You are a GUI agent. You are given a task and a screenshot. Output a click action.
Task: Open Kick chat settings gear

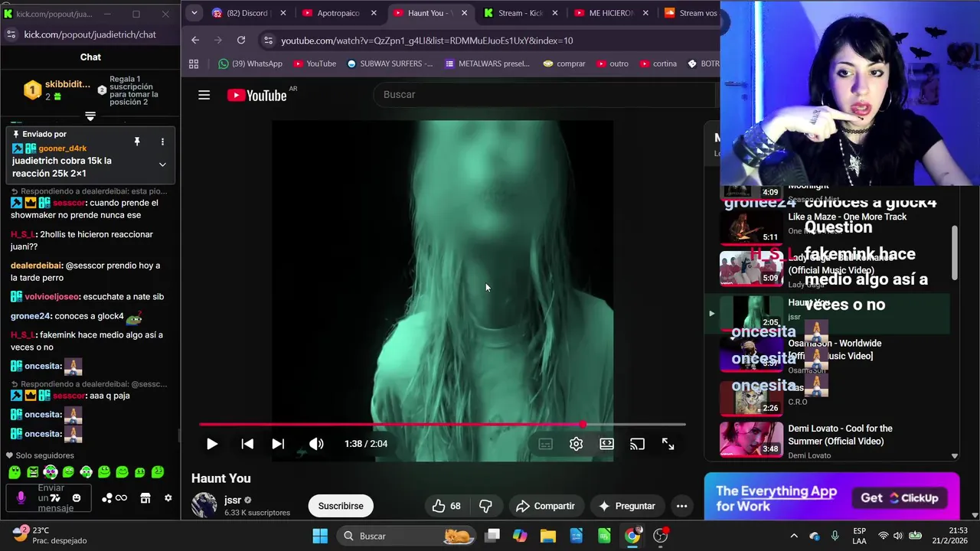(x=168, y=498)
